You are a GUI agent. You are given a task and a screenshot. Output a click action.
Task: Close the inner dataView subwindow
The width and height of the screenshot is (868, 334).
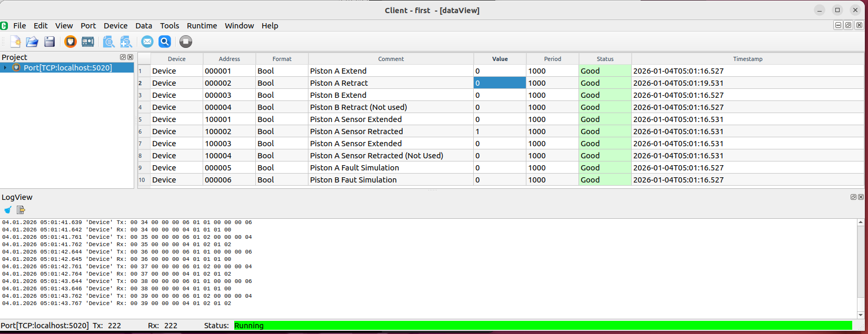click(859, 25)
